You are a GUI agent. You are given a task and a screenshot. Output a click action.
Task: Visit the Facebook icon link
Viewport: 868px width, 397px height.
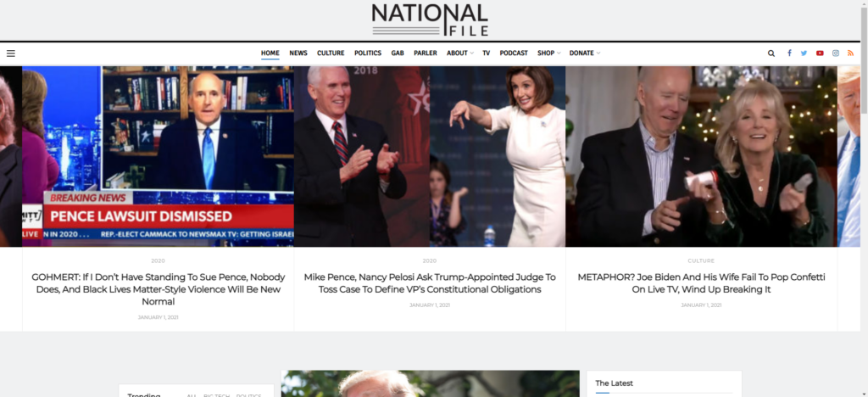tap(789, 53)
